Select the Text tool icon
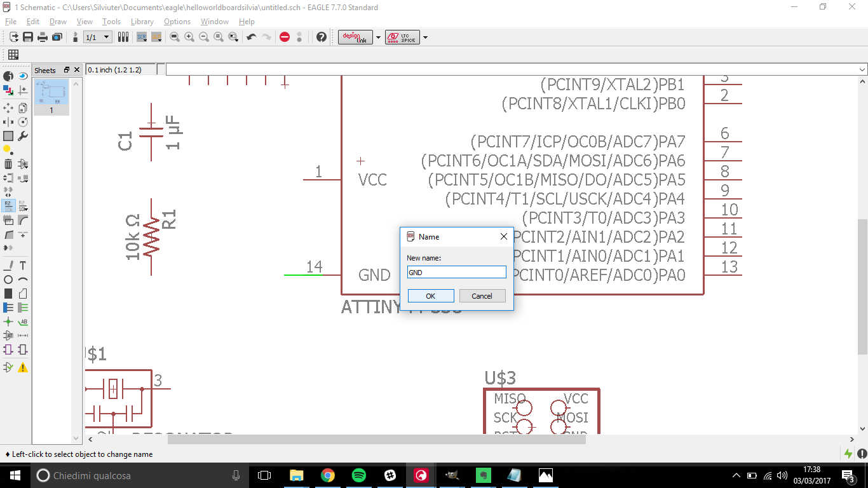This screenshot has width=868, height=488. [x=23, y=265]
